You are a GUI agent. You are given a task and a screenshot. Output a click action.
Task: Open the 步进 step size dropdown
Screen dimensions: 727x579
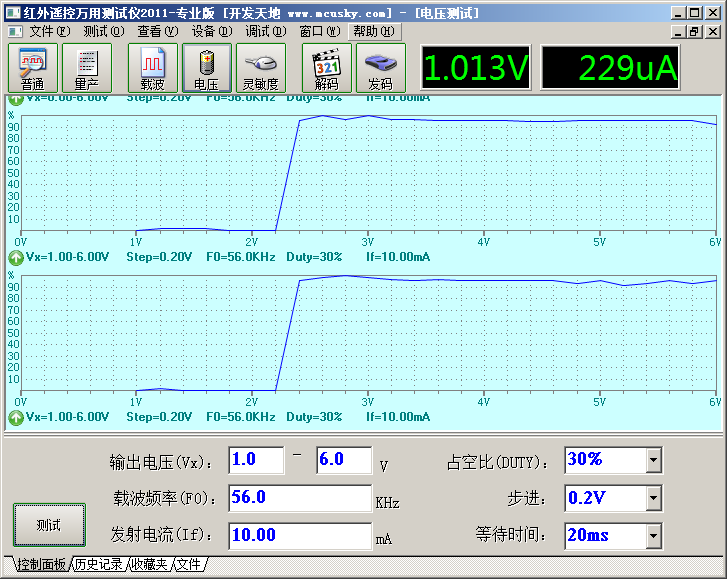653,497
